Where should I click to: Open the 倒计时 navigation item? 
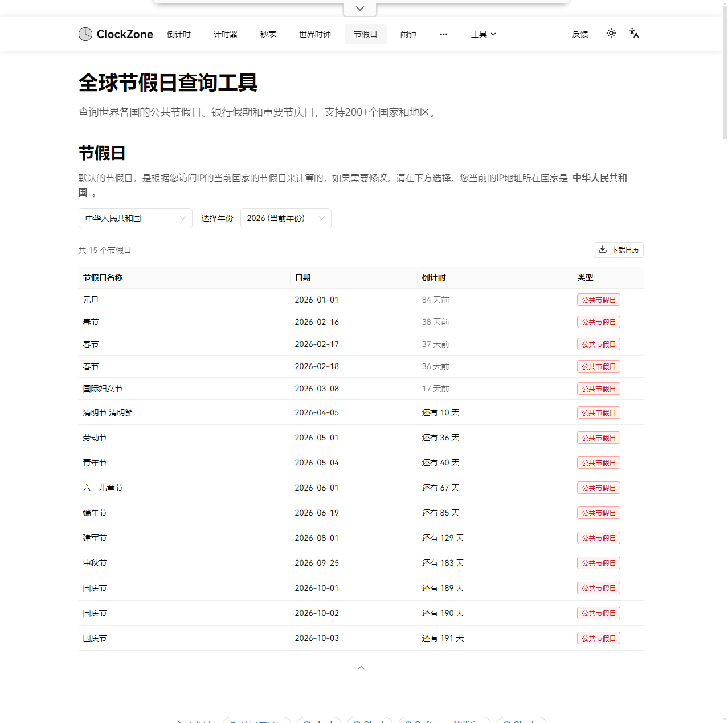[x=178, y=34]
